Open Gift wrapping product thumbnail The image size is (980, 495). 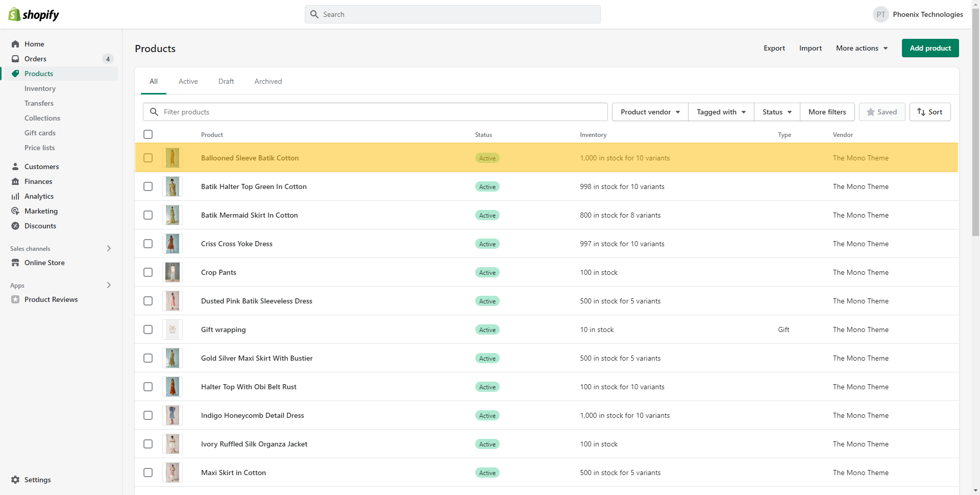(x=173, y=329)
